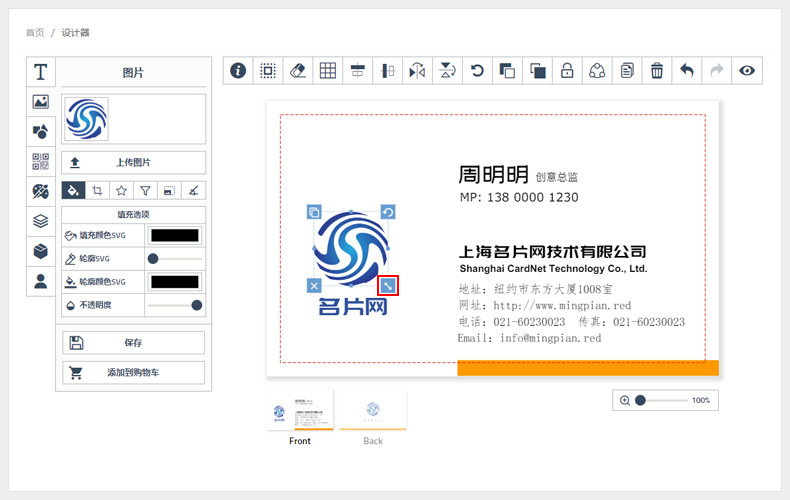Screen dimensions: 790x500
Task: Open the Shapes tool in sidebar
Action: (41, 132)
